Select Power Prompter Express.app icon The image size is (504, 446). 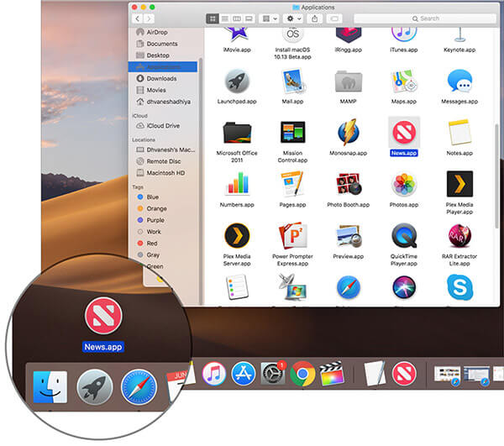292,235
